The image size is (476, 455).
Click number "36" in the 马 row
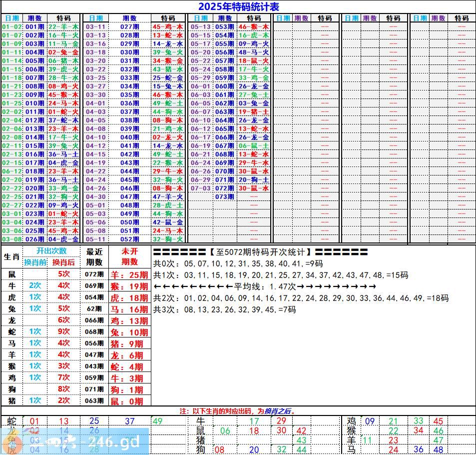pos(419,449)
